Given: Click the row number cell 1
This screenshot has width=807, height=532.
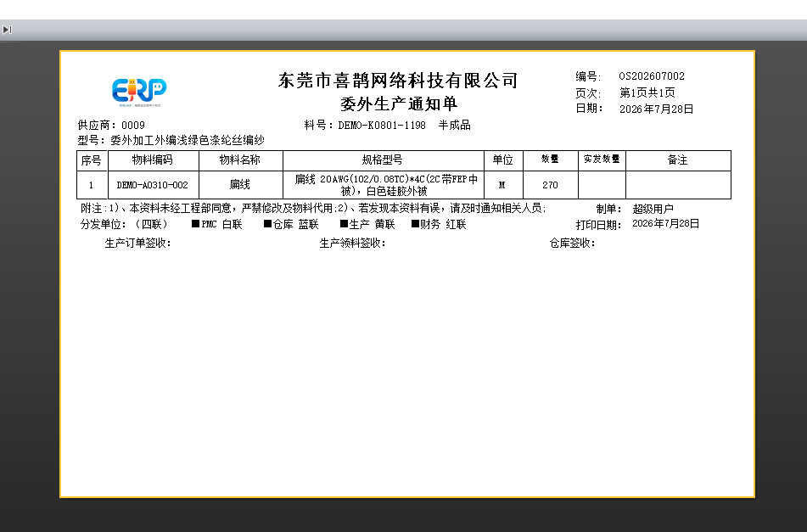Looking at the screenshot, I should pos(91,185).
